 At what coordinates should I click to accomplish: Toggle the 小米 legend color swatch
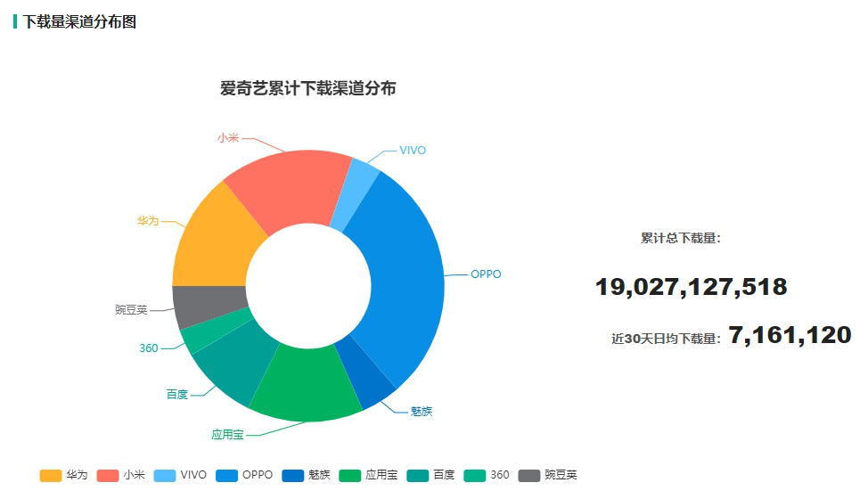(108, 475)
